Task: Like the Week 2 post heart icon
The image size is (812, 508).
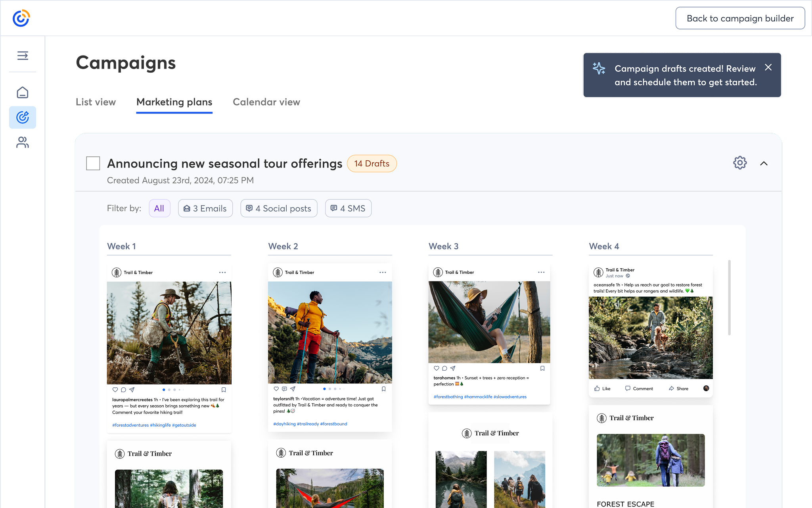Action: tap(276, 389)
